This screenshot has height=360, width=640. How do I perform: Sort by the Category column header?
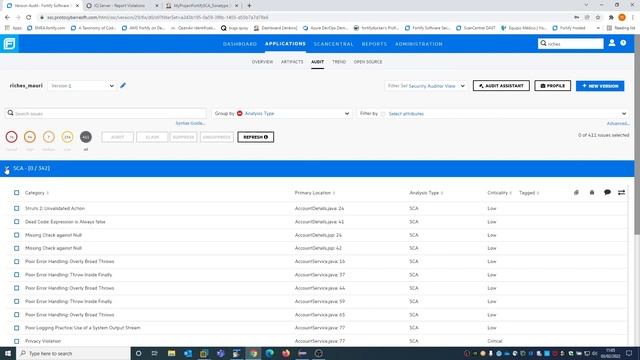[x=36, y=193]
